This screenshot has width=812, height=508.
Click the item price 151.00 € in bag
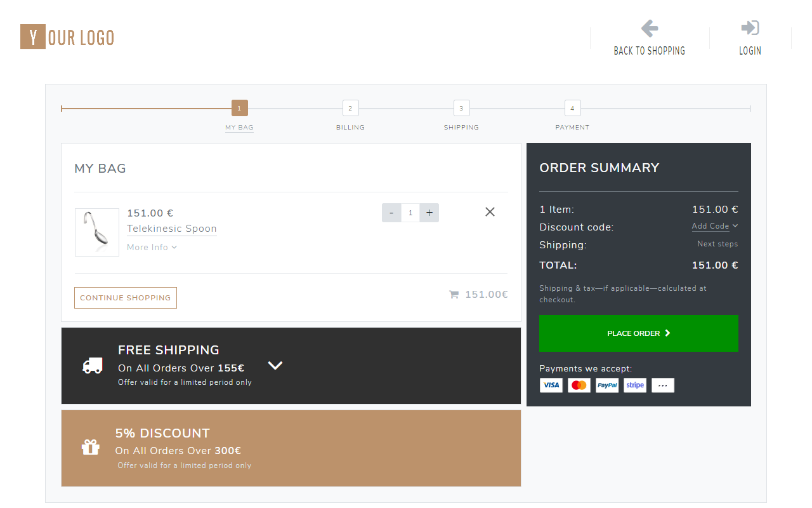tap(150, 213)
